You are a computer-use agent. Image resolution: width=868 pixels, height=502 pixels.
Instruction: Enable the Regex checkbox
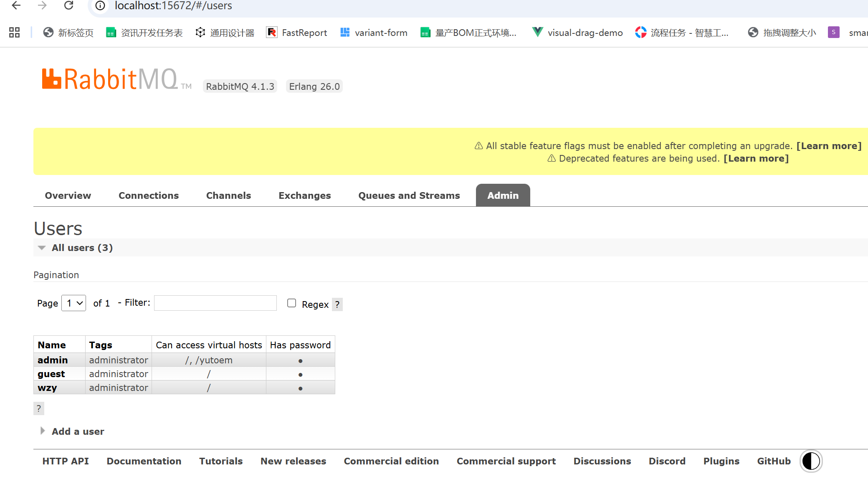click(291, 303)
